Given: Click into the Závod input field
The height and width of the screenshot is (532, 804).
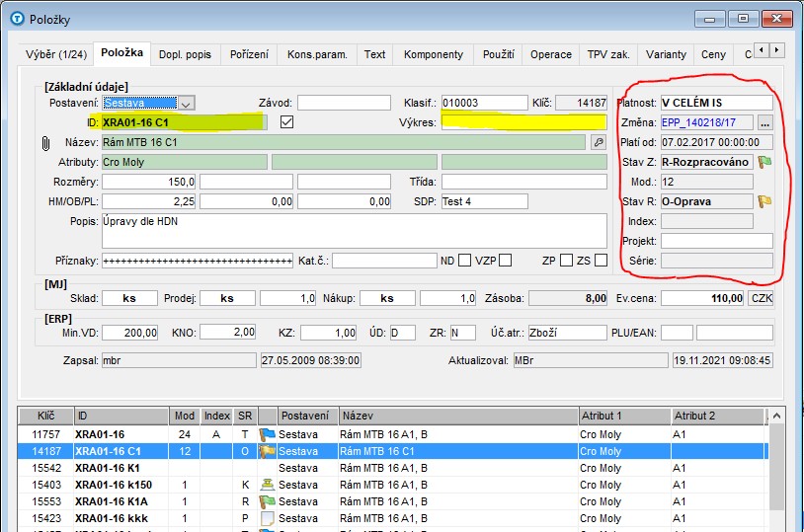Looking at the screenshot, I should pos(344,103).
